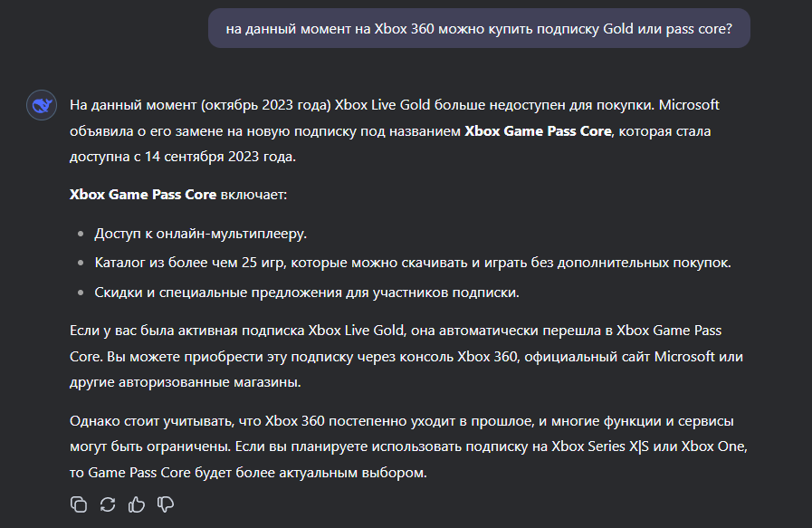Click the paragraph starting "Если у вас была активная"
812x528 pixels.
[406, 357]
